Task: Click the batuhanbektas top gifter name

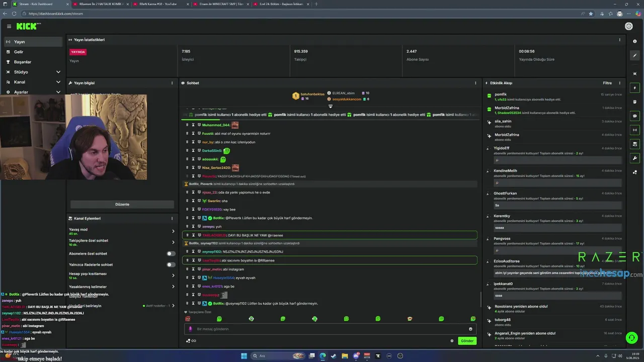Action: point(312,94)
